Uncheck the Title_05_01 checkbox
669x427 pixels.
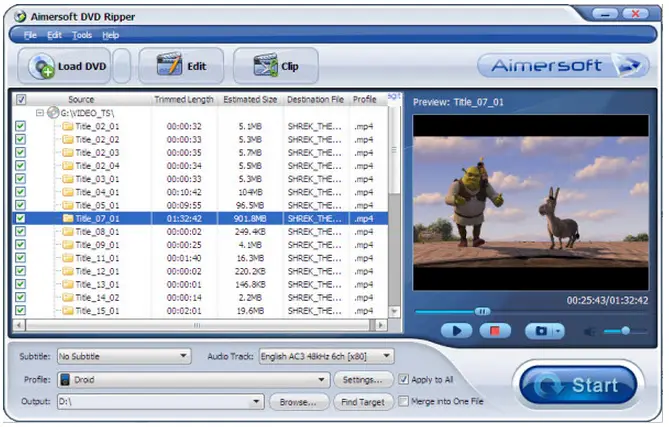(20, 205)
